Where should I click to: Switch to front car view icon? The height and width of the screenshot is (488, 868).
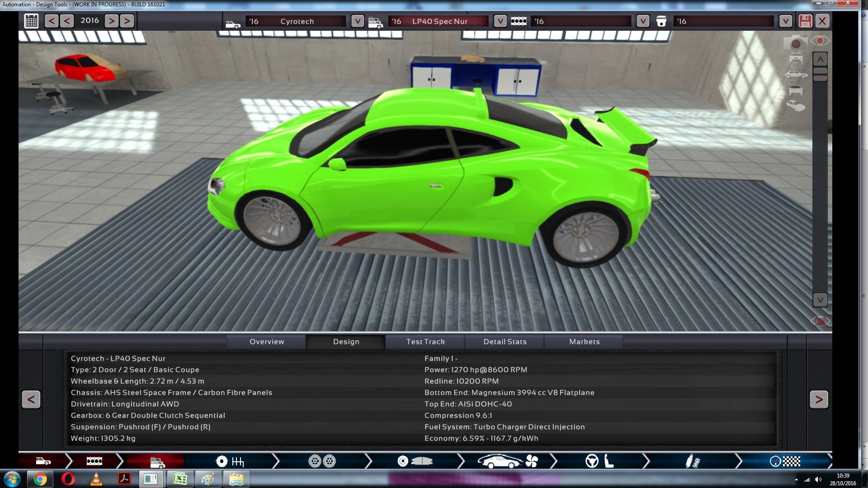(796, 58)
